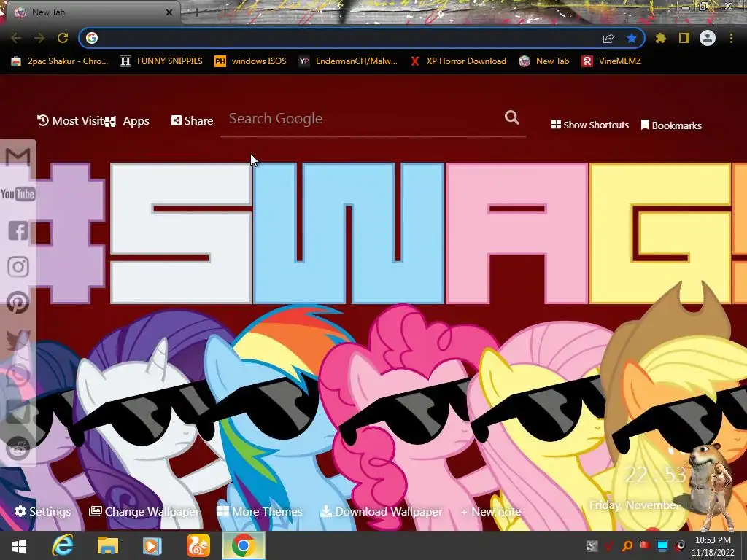Open a new tab with plus button
This screenshot has width=747, height=560.
point(196,13)
